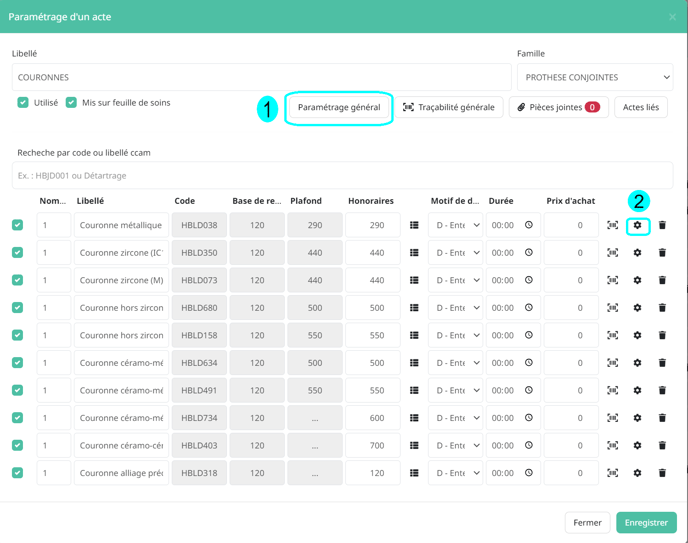The height and width of the screenshot is (543, 688).
Task: Uncheck the HBLD038 row checkbox
Action: coord(18,225)
